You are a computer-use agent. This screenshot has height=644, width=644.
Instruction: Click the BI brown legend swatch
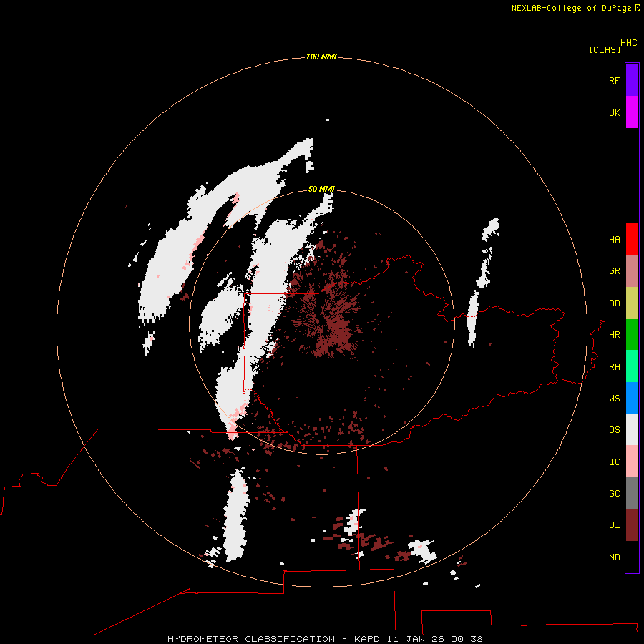click(x=632, y=525)
